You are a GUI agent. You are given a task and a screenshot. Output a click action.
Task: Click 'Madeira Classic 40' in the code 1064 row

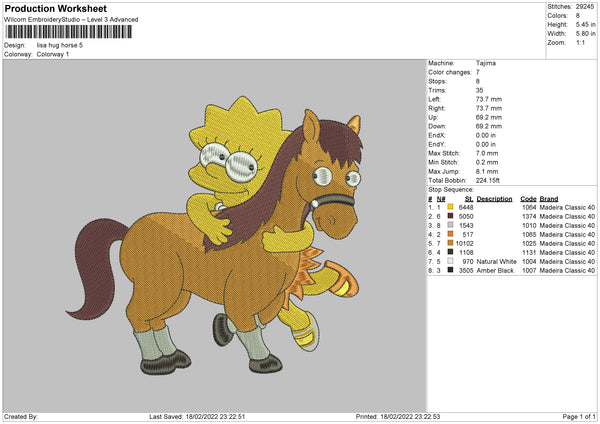[x=567, y=207]
